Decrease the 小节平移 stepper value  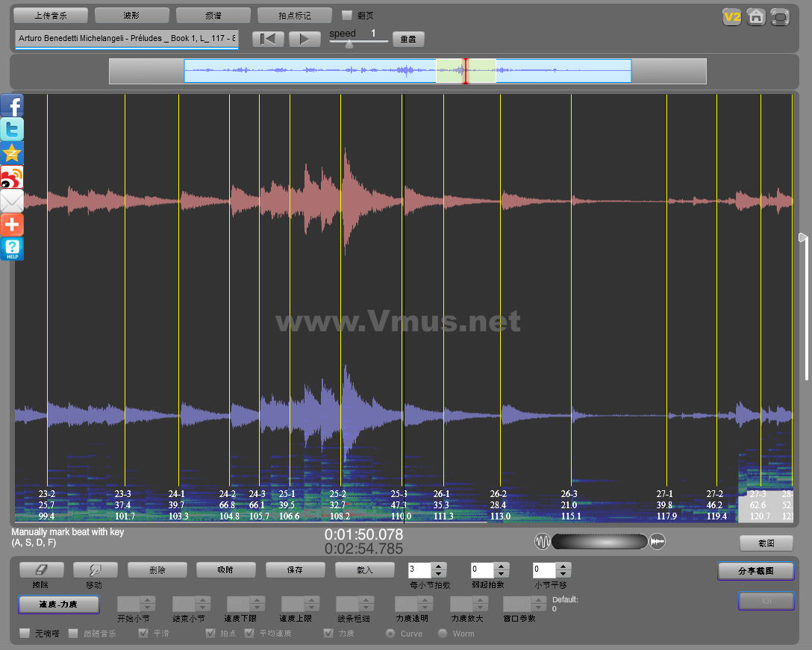click(563, 574)
